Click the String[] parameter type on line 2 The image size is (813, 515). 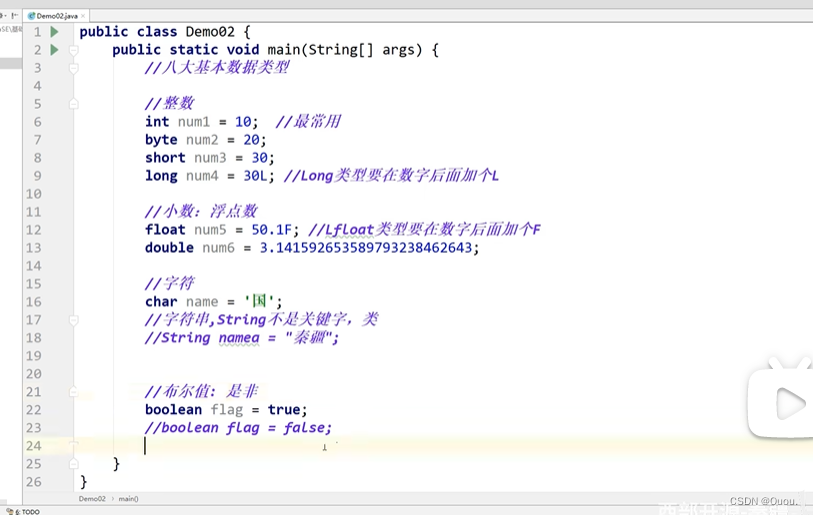point(341,50)
